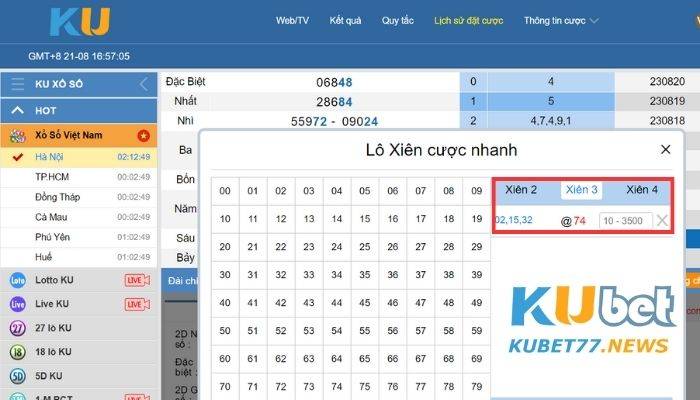The height and width of the screenshot is (400, 700).
Task: Open the 27 lô KU ball icon
Action: click(x=17, y=328)
